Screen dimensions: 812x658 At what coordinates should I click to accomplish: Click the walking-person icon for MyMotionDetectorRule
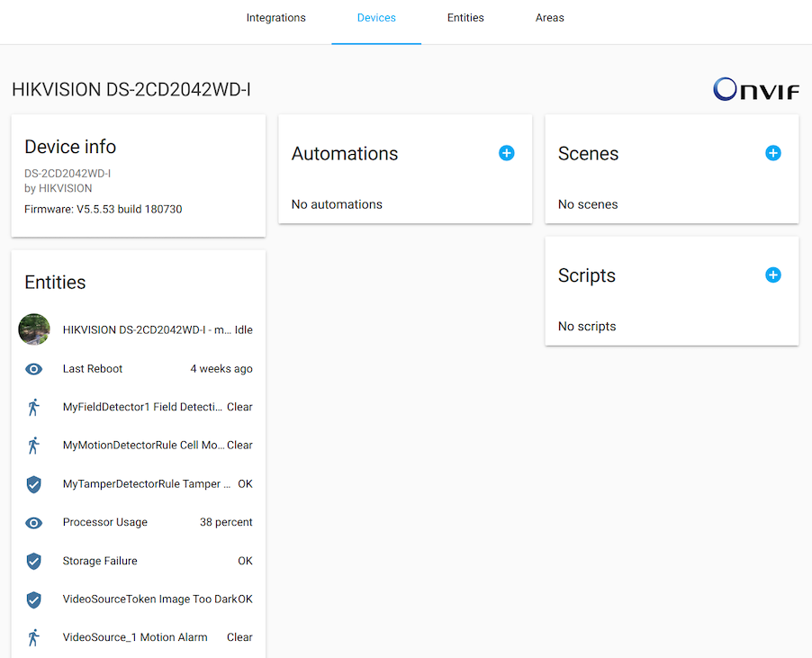point(33,445)
